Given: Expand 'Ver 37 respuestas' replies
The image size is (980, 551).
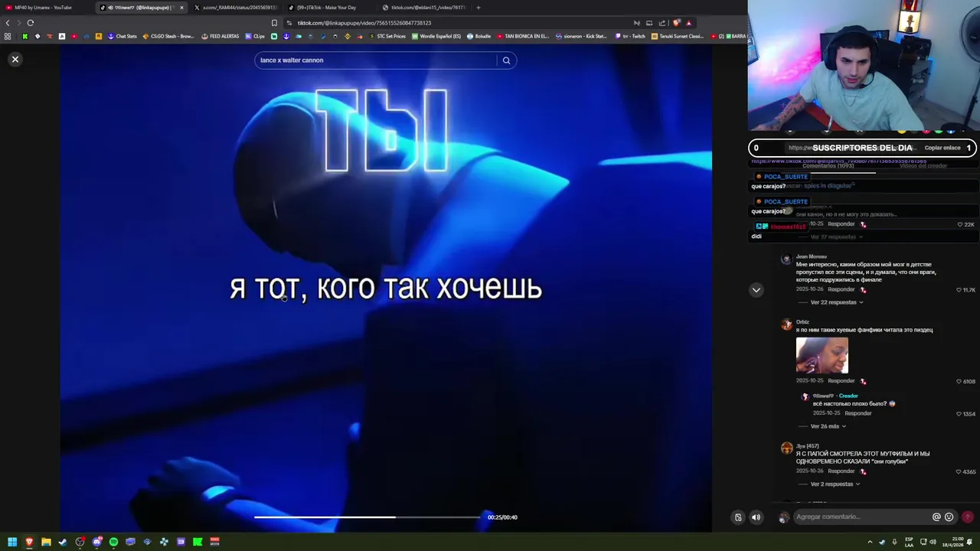Looking at the screenshot, I should click(835, 237).
